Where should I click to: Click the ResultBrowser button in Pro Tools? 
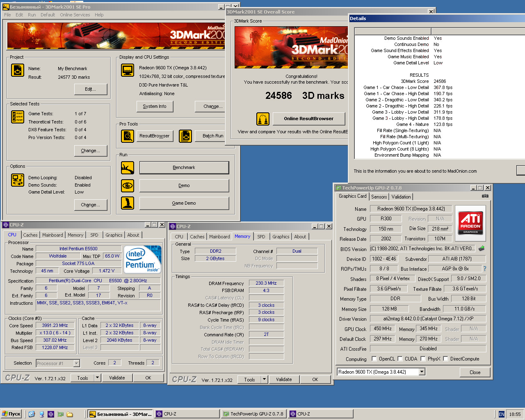coord(155,136)
